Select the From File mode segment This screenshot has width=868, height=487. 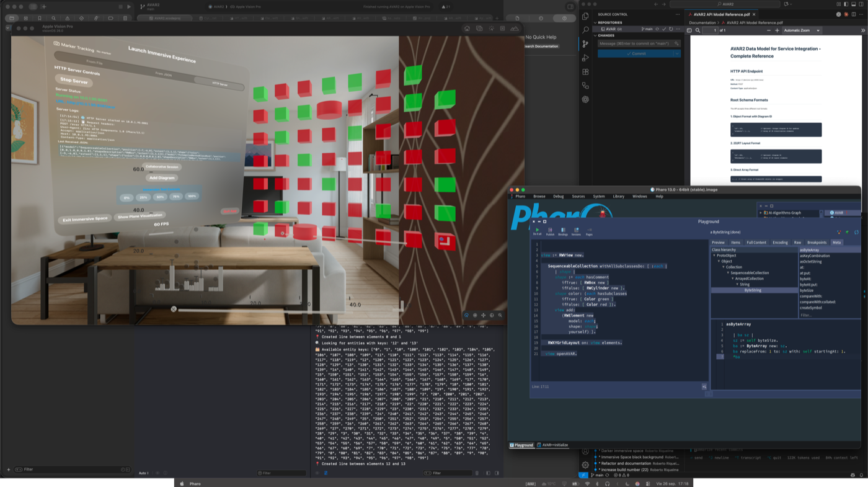pos(95,63)
